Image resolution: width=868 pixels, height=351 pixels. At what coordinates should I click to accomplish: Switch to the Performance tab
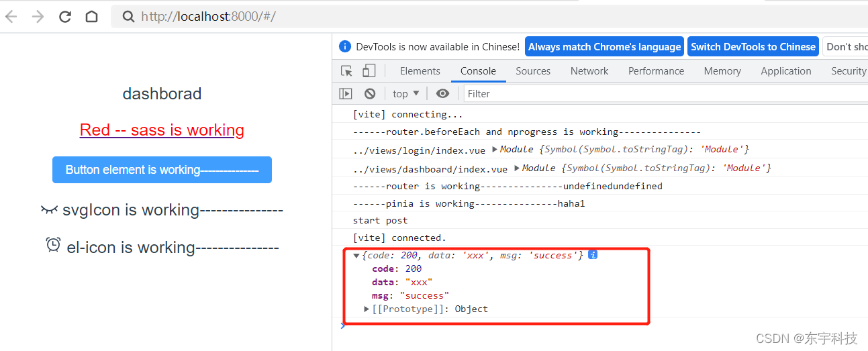pyautogui.click(x=656, y=71)
